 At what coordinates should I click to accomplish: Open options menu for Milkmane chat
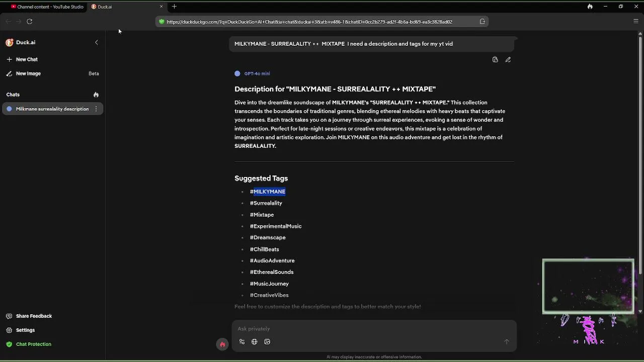(96, 109)
